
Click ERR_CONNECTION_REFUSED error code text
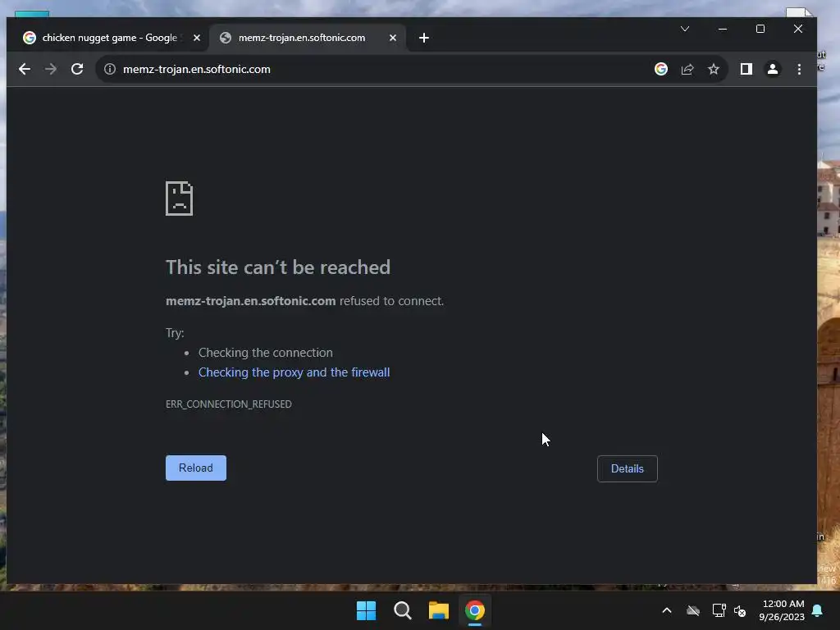click(x=229, y=404)
